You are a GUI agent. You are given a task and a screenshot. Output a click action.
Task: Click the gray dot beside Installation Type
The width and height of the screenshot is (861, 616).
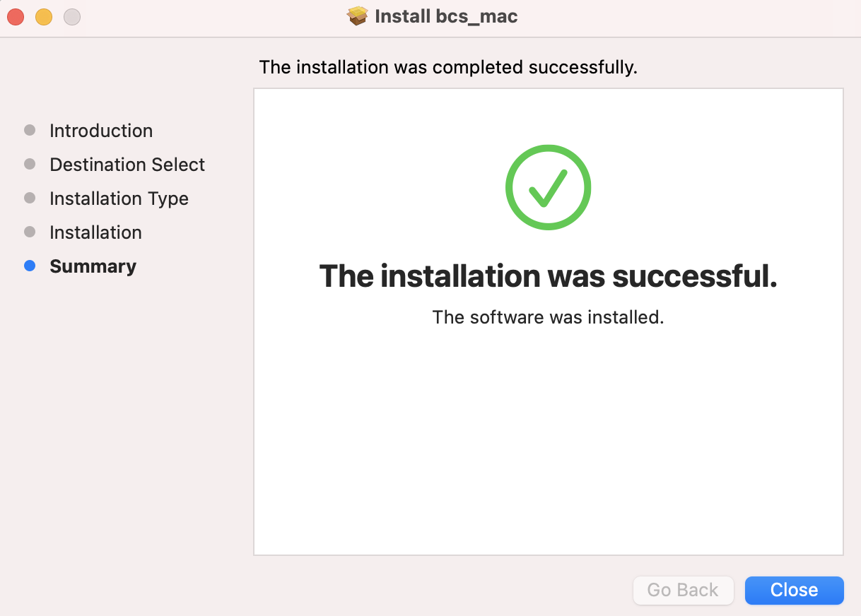(x=30, y=198)
